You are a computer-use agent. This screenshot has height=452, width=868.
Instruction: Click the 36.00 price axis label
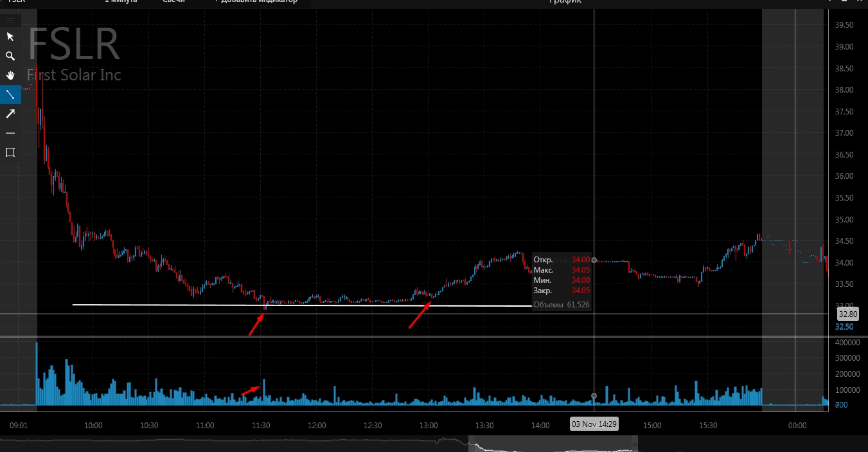(844, 176)
